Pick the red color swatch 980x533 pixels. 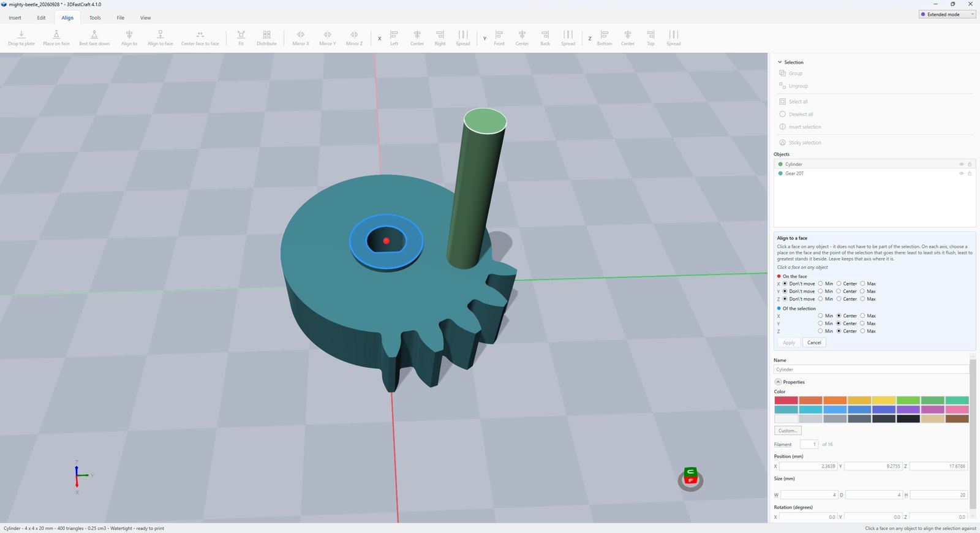[786, 400]
